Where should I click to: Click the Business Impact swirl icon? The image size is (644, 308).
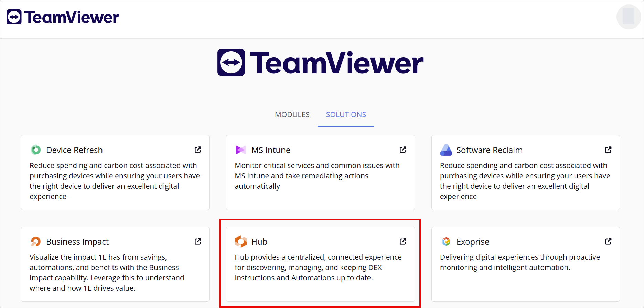click(x=36, y=242)
